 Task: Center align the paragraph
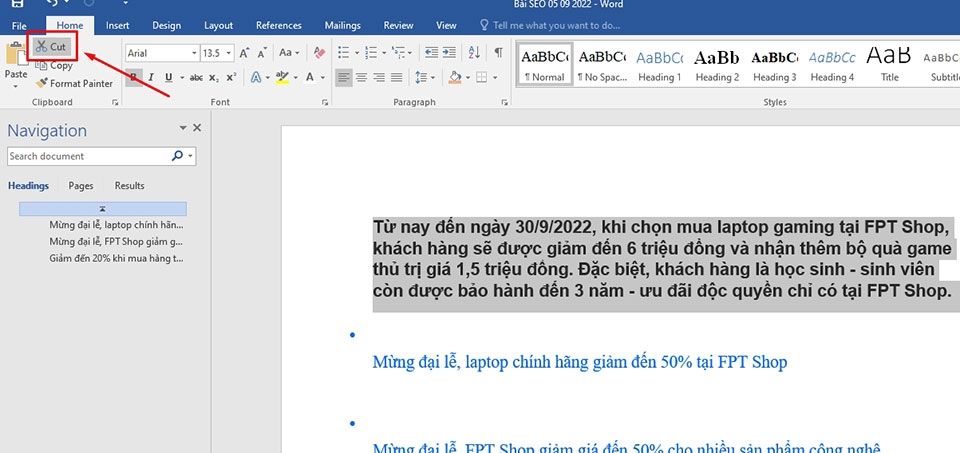(x=362, y=78)
